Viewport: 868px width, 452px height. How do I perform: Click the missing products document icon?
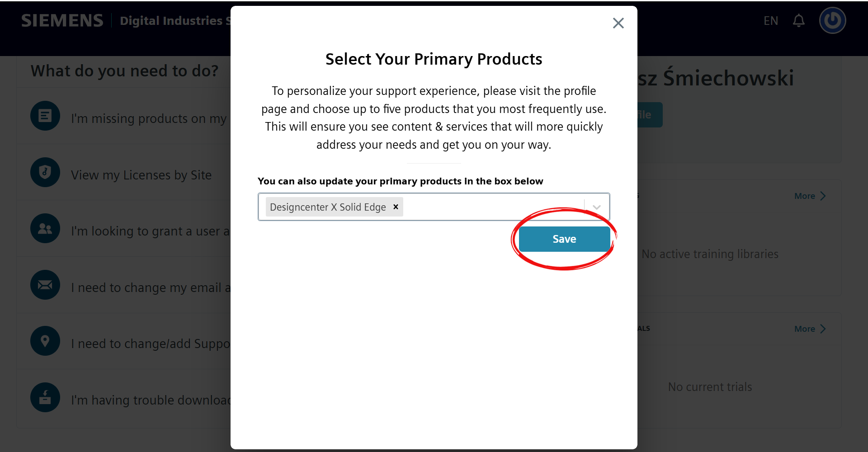click(45, 116)
